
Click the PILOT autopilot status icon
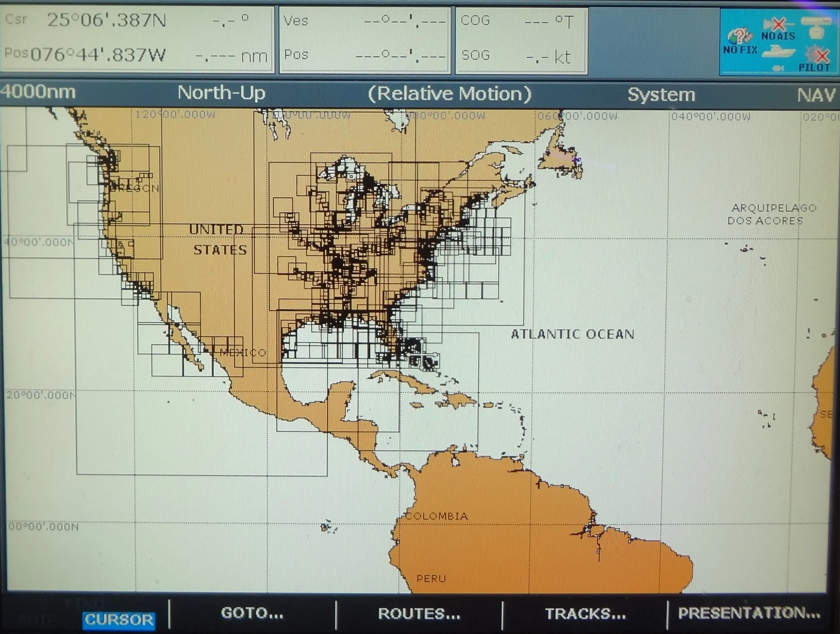pyautogui.click(x=815, y=59)
